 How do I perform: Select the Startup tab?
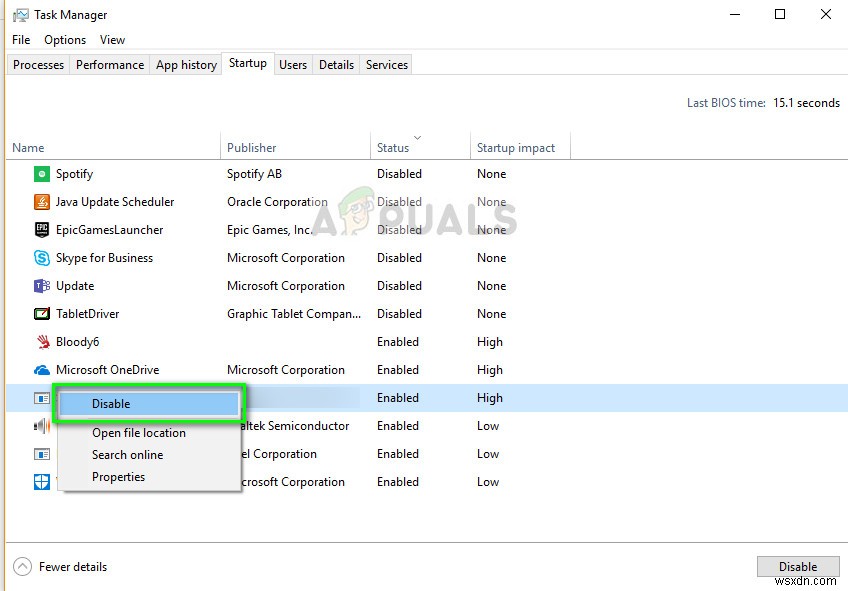pyautogui.click(x=248, y=63)
